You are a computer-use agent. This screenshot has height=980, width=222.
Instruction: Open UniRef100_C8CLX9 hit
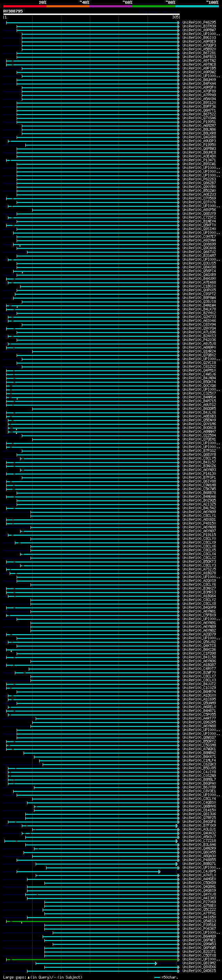click(x=199, y=543)
